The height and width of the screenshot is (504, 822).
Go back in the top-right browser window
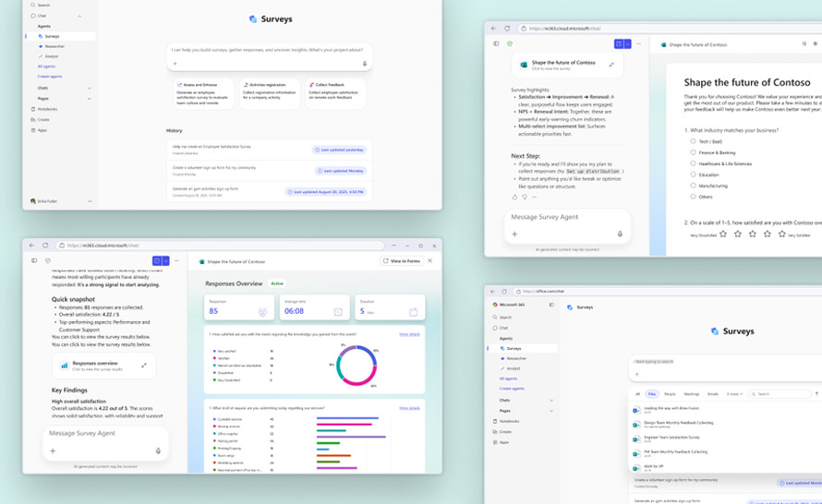click(x=493, y=29)
